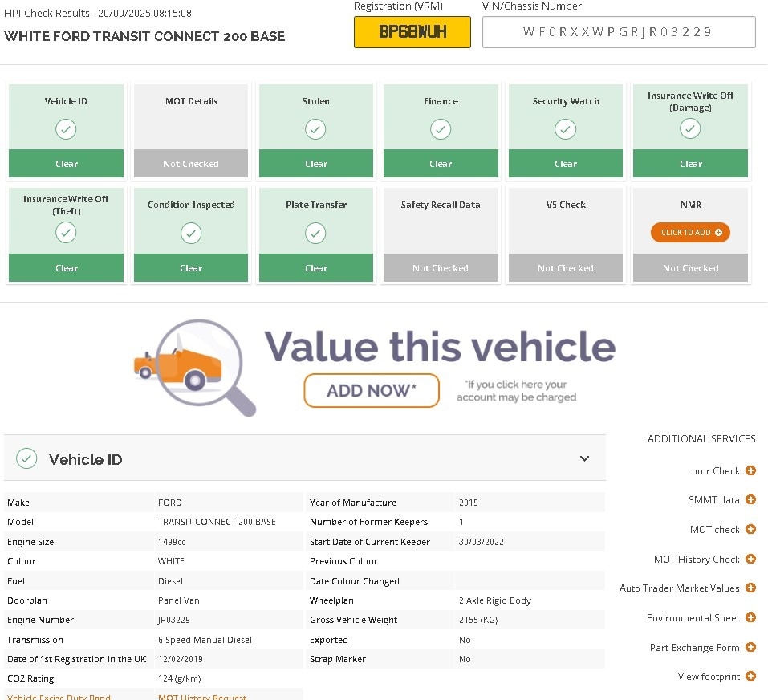Click the WHITE FORD TRANSIT CONNECT 200 BASE title
This screenshot has width=768, height=700.
(x=144, y=36)
